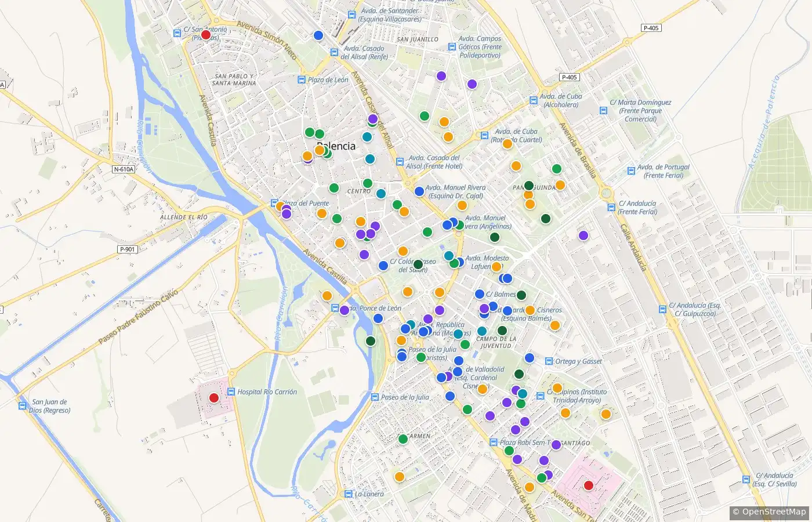Click the Allende el Río neighborhood label
Viewport: 812px width, 522px height.
(184, 217)
